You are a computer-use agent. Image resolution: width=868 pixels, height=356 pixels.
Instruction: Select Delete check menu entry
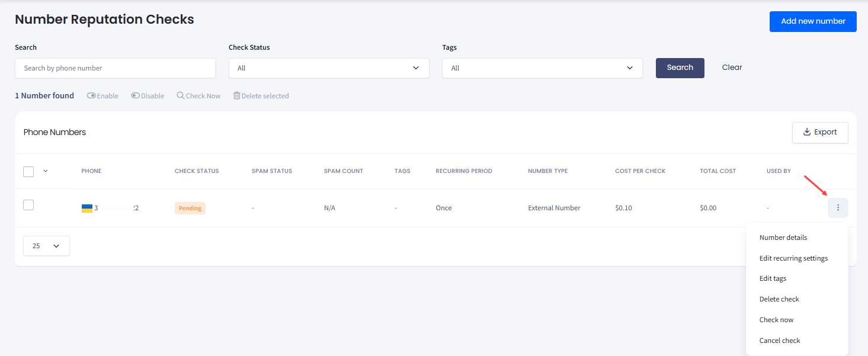(x=779, y=299)
